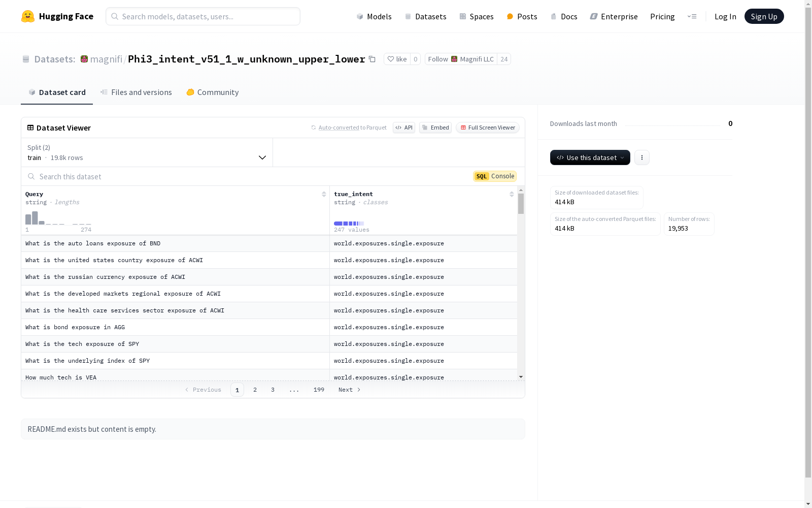The width and height of the screenshot is (812, 508).
Task: Click the magnifi owner link
Action: (106, 59)
